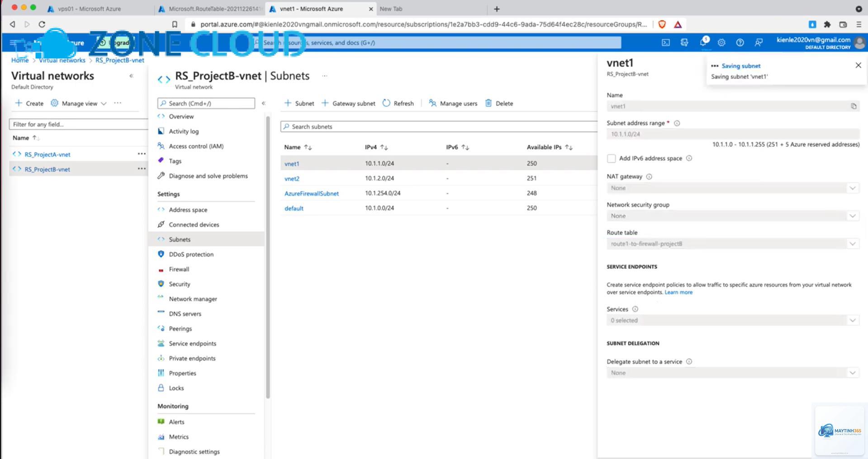Open ellipsis next to Subnets title
The image size is (868, 459).
[324, 76]
